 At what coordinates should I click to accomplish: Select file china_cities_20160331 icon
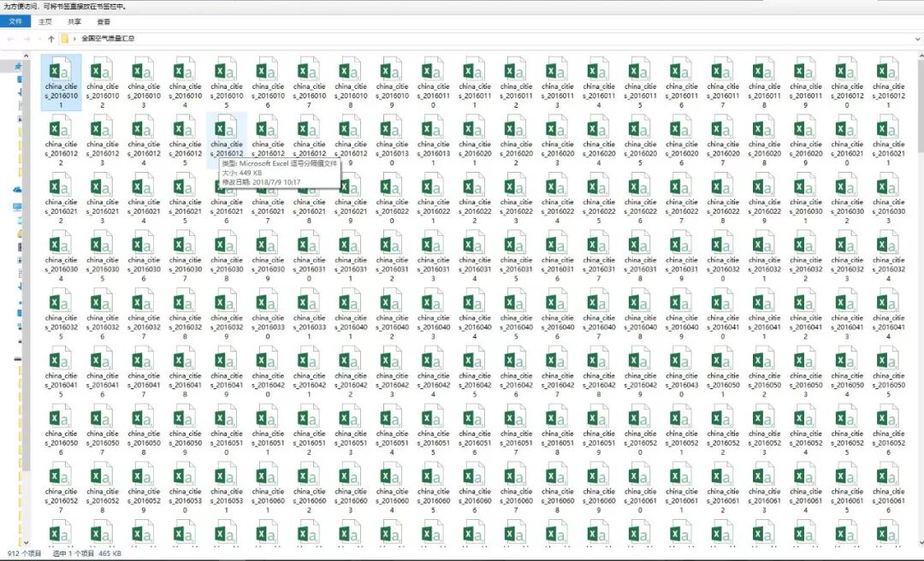[309, 301]
